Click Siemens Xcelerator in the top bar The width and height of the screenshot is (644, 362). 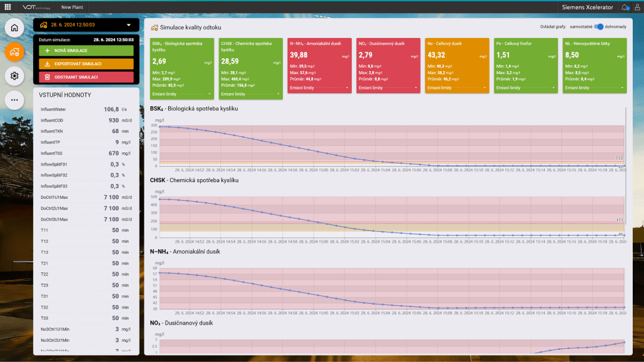pyautogui.click(x=586, y=7)
